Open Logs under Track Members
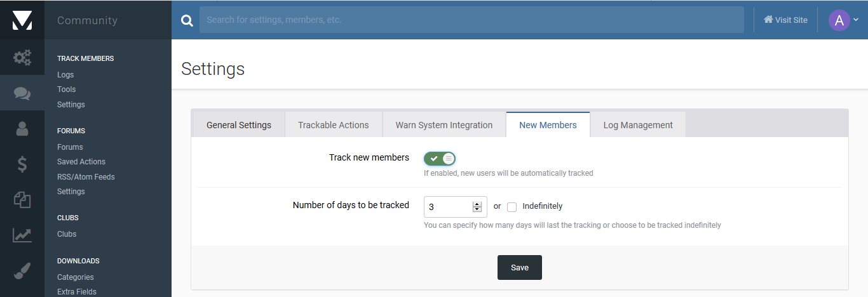 pyautogui.click(x=65, y=74)
